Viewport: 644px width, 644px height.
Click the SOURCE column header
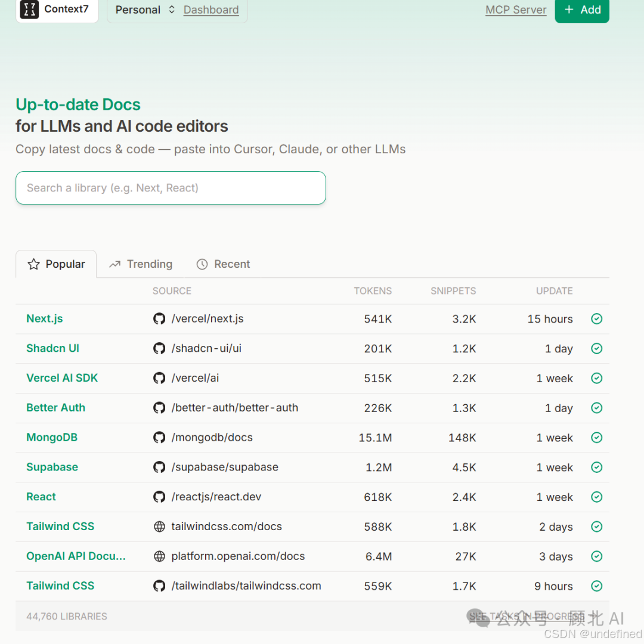[x=172, y=291]
